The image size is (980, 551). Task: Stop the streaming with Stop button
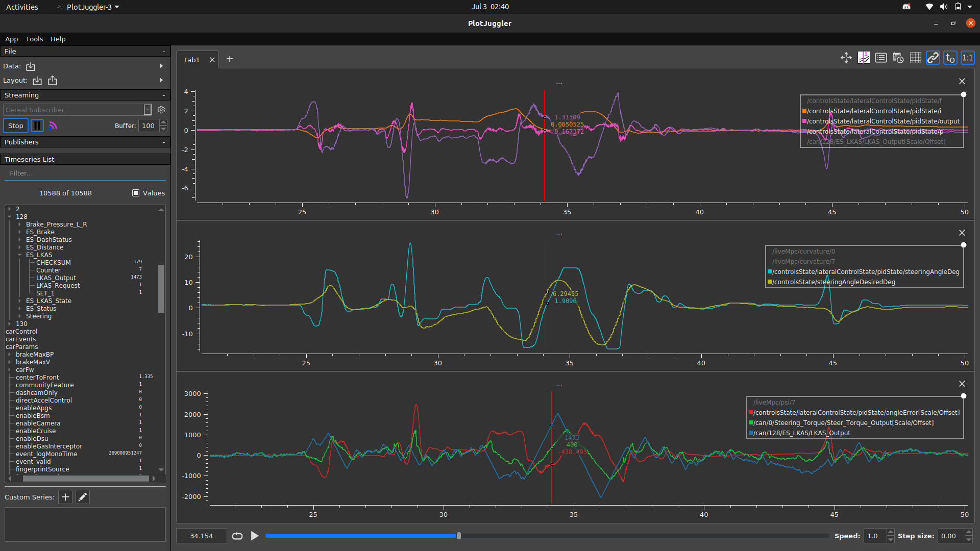[16, 126]
